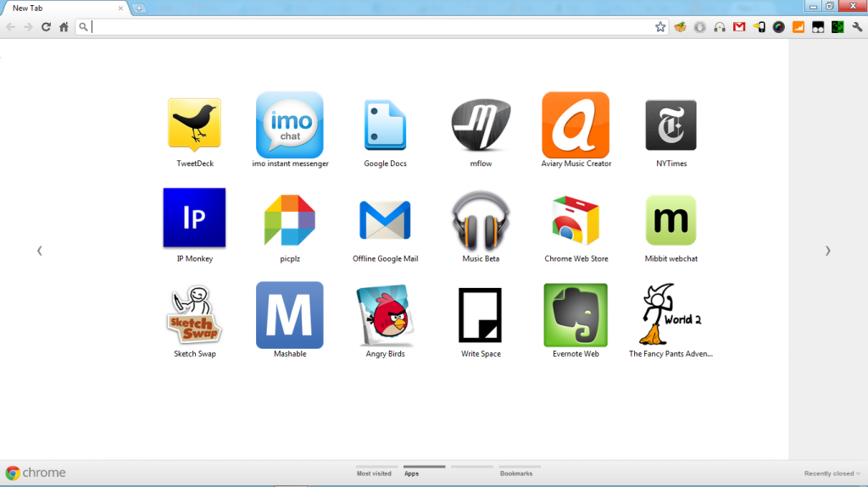The width and height of the screenshot is (868, 487).
Task: Open Offline Google Mail
Action: click(386, 220)
